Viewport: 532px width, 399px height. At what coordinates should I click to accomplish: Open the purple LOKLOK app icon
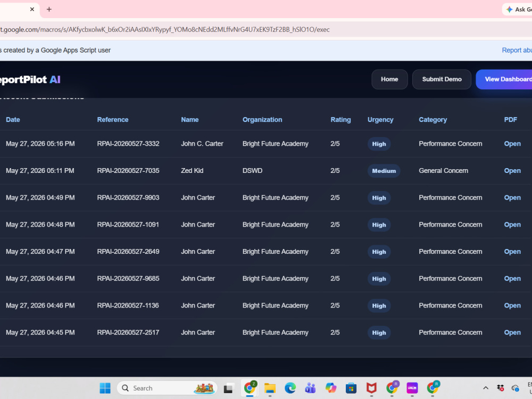(x=412, y=388)
